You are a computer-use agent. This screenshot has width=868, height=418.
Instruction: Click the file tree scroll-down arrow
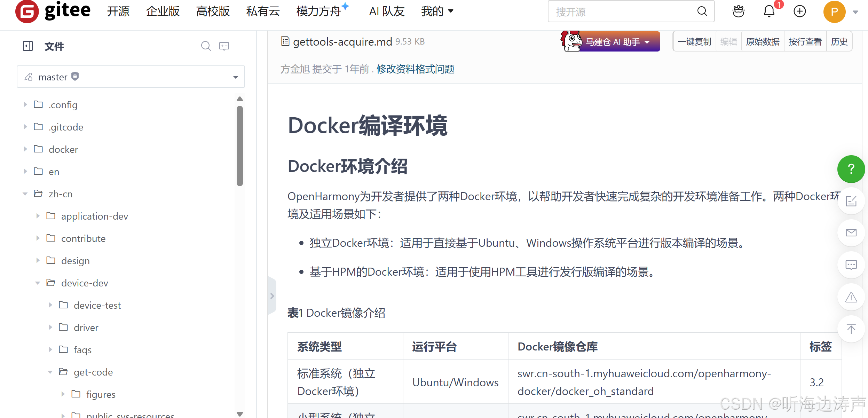[240, 413]
